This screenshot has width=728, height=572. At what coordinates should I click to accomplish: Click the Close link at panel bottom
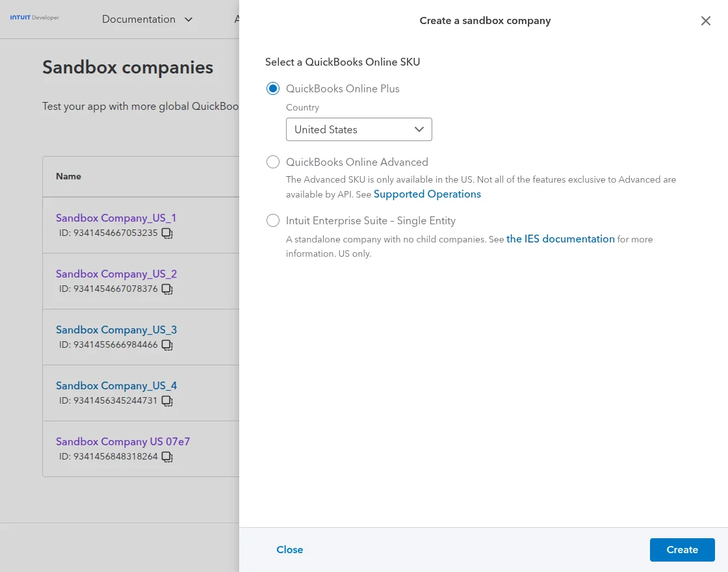(x=290, y=550)
